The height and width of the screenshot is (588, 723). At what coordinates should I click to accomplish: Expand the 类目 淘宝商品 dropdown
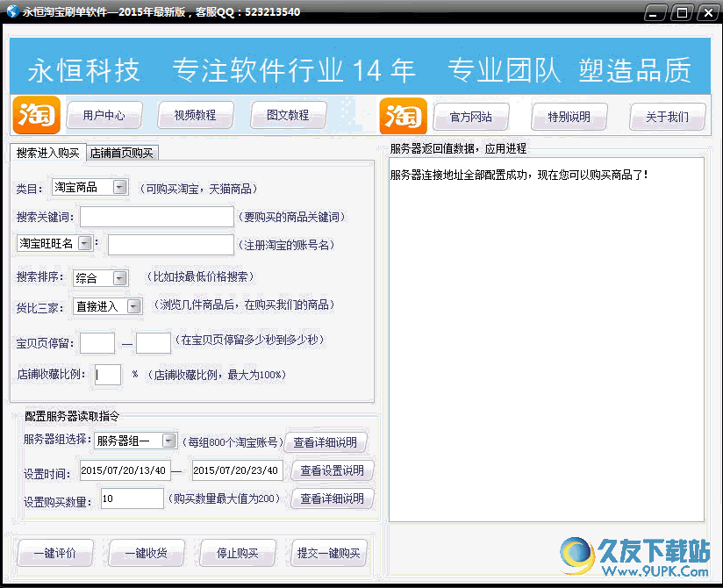coord(120,187)
